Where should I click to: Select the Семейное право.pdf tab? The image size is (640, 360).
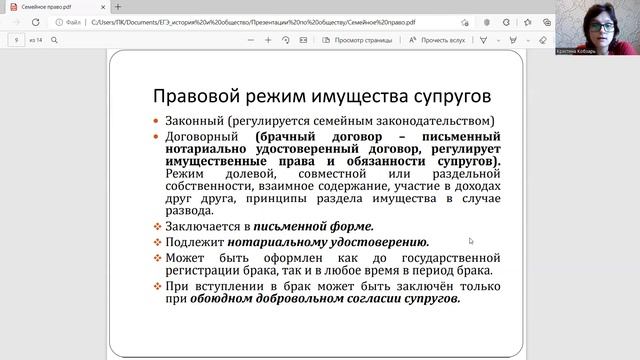pos(57,7)
